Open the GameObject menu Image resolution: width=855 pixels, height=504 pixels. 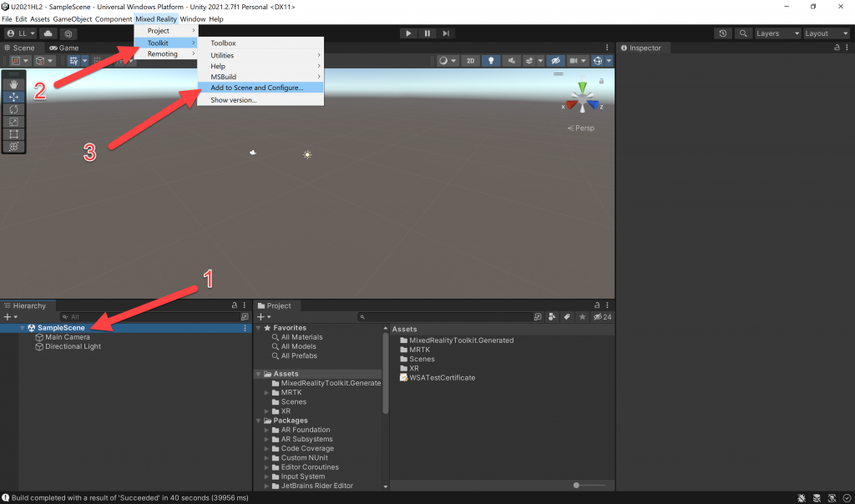coord(72,19)
